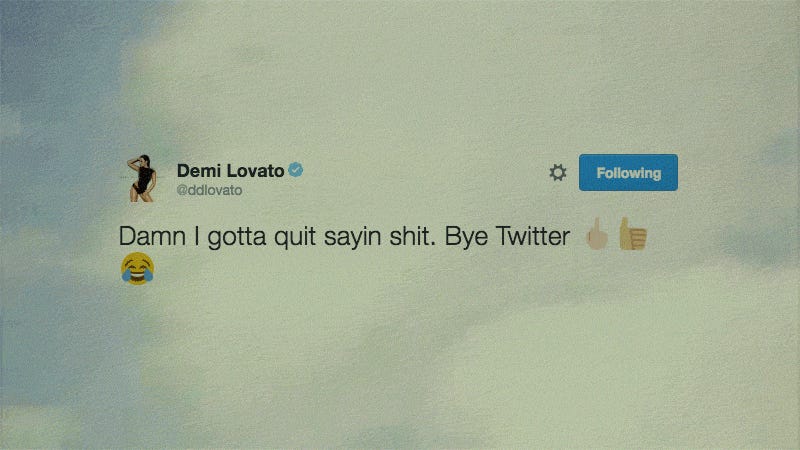Click the word "Damn" starting the tweet
The width and height of the screenshot is (800, 450).
[152, 236]
